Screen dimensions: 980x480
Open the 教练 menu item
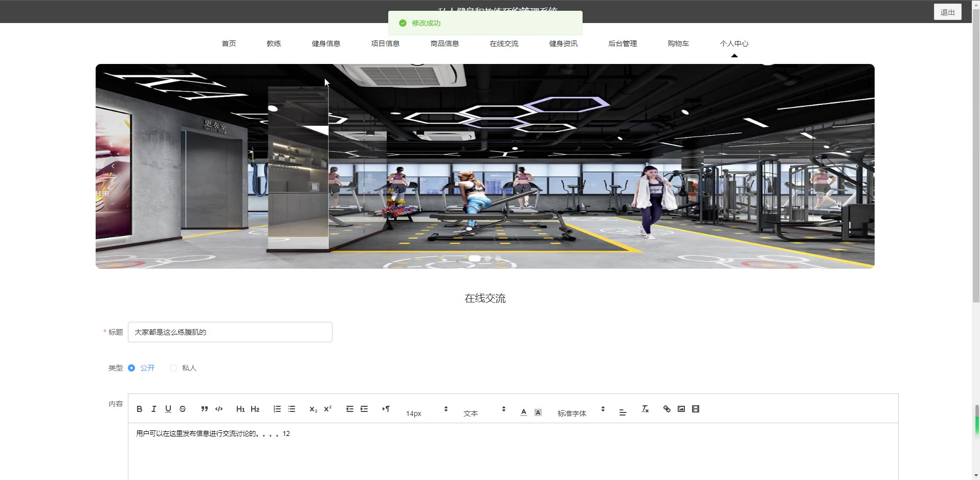tap(274, 43)
